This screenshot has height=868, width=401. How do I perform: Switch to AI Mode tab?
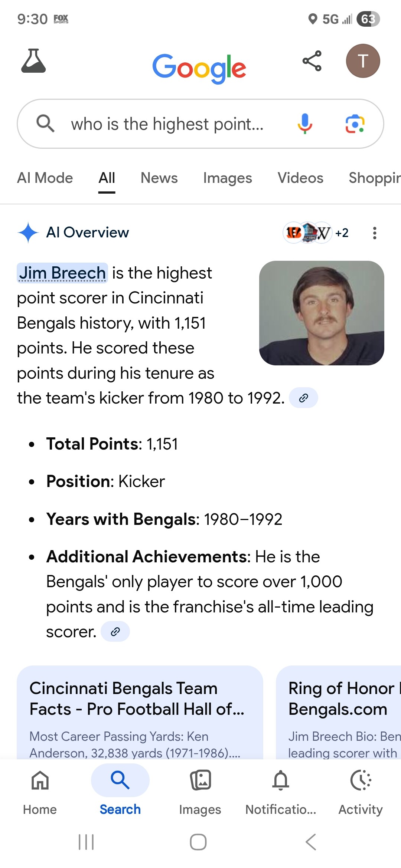coord(45,178)
